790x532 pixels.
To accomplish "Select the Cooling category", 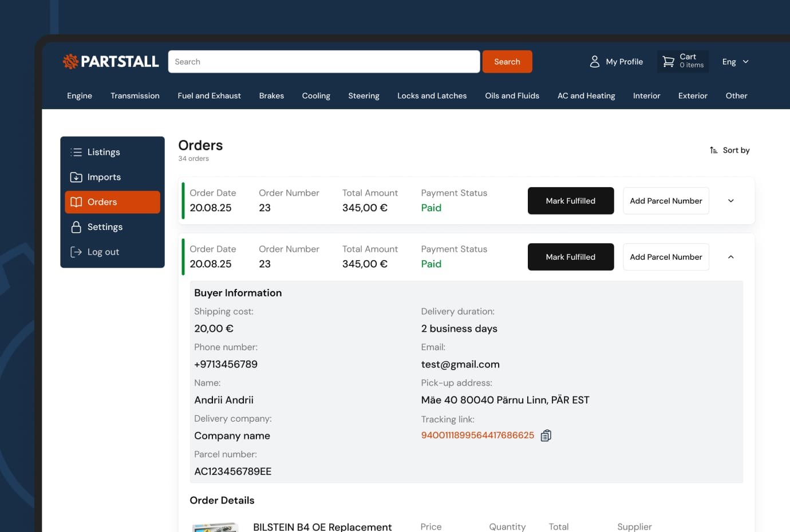I will pos(316,96).
